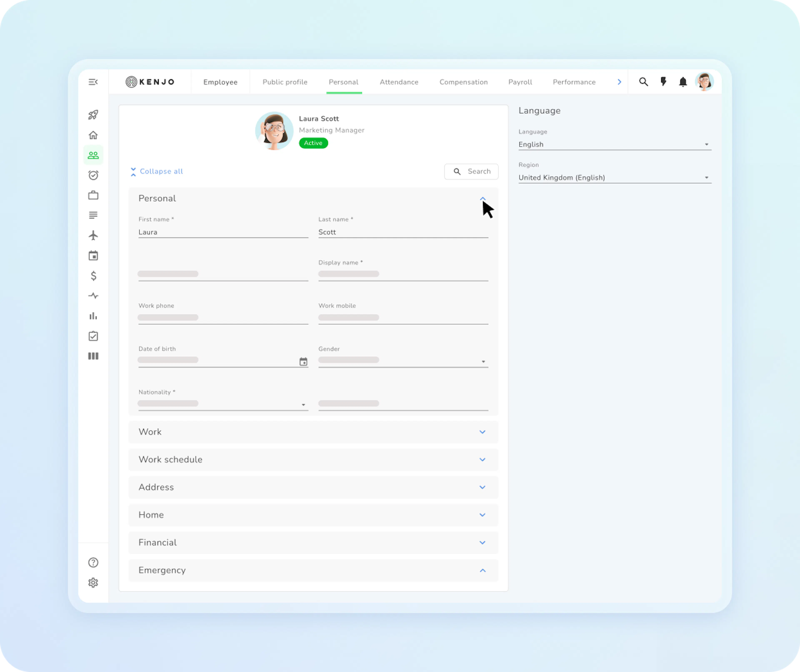Screen dimensions: 800x672
Task: Expand the Financial section
Action: 313,542
